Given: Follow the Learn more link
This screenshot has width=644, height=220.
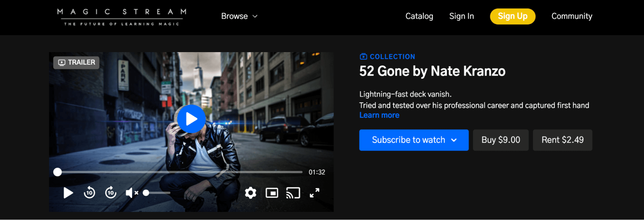Looking at the screenshot, I should point(379,115).
